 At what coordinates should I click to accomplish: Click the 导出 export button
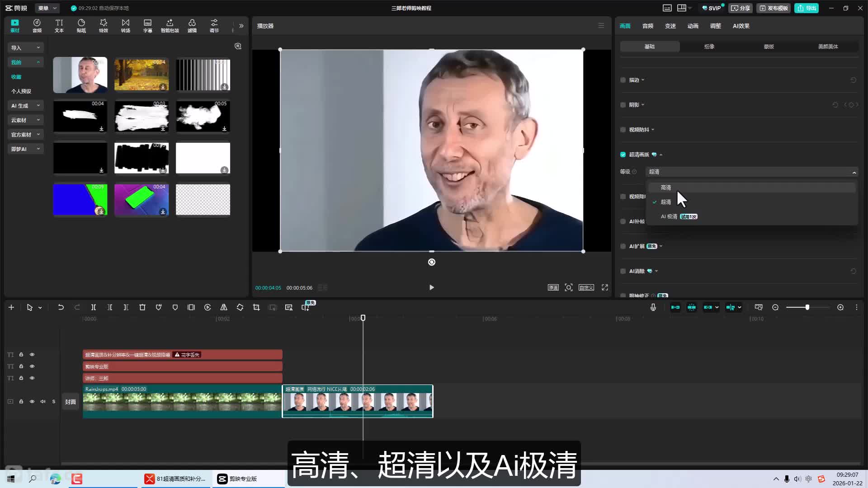tap(807, 8)
